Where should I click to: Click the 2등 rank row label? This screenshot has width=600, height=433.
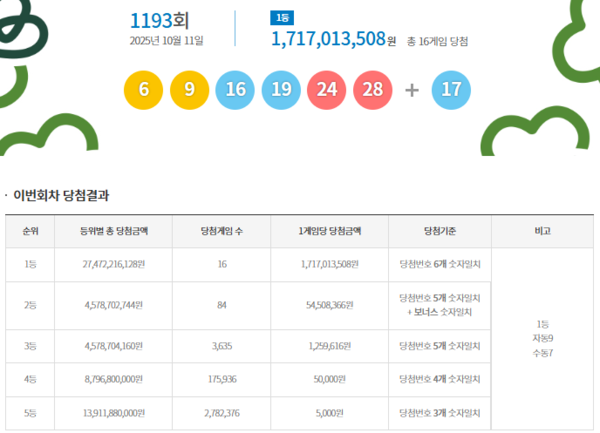coord(30,305)
